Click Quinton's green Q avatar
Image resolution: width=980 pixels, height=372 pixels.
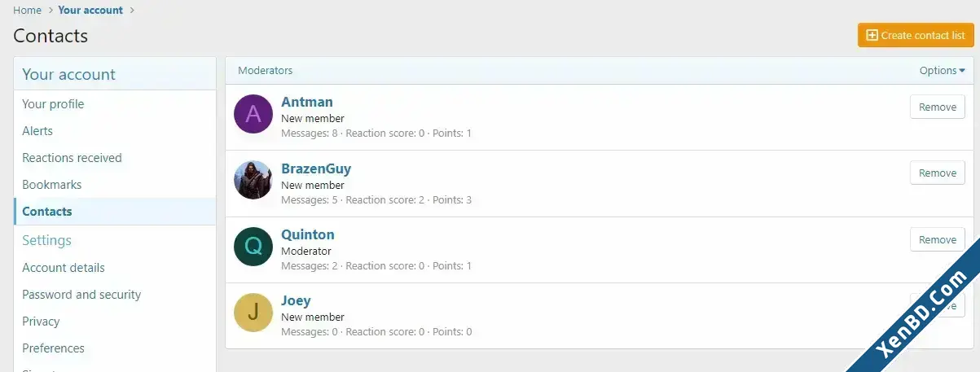(253, 246)
